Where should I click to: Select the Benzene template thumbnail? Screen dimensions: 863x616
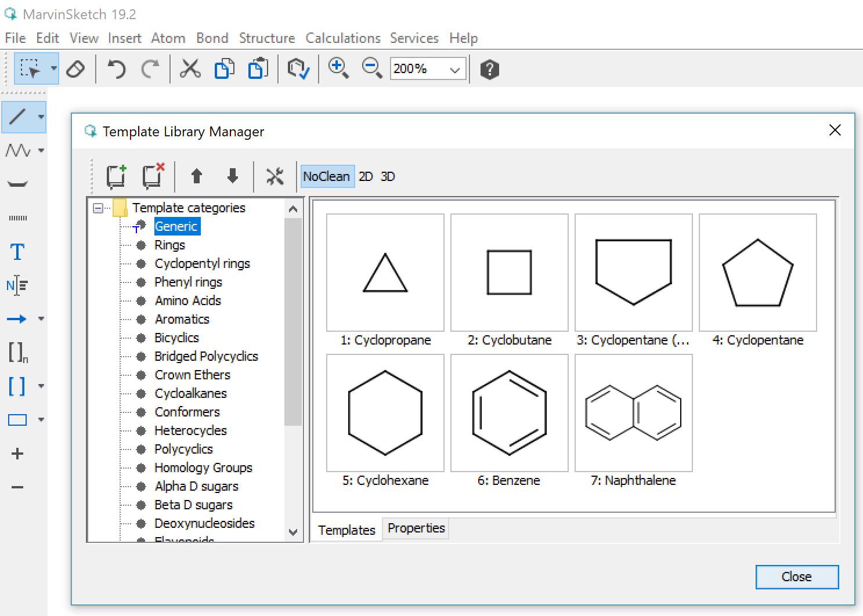tap(510, 413)
